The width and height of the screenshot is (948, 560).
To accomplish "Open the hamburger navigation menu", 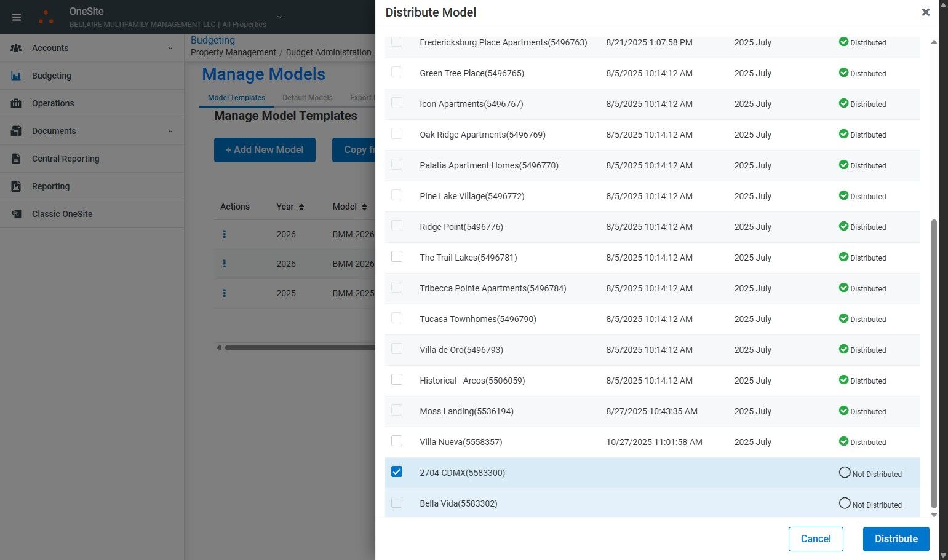I will pyautogui.click(x=17, y=17).
